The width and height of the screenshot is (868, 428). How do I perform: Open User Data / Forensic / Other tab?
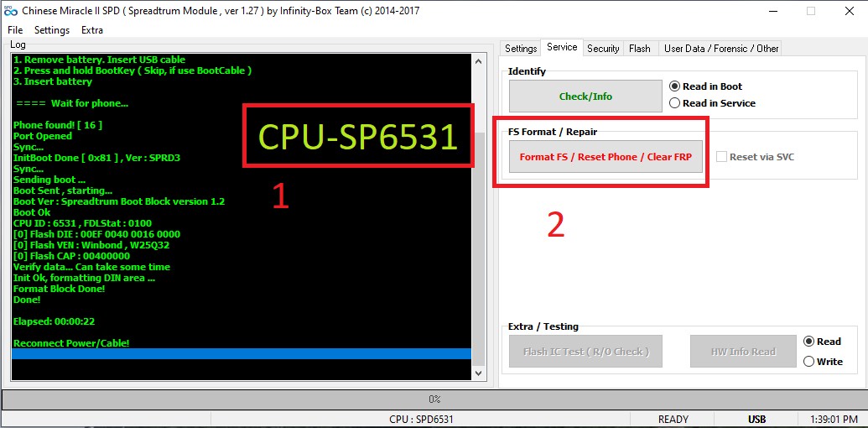pyautogui.click(x=720, y=49)
